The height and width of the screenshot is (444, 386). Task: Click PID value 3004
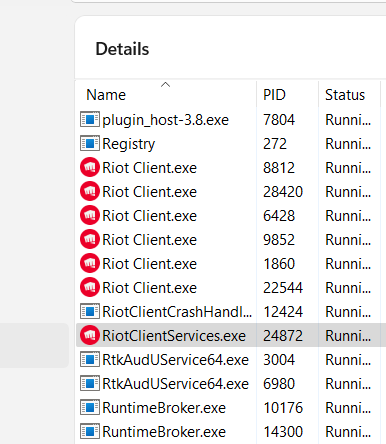[279, 360]
